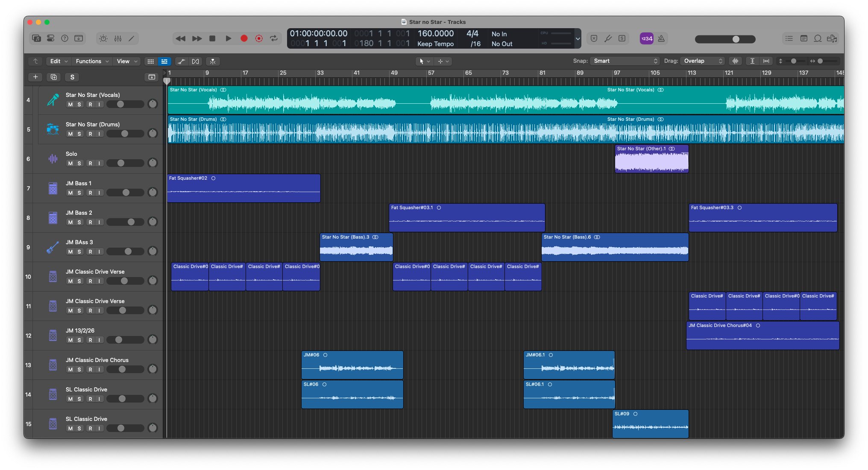This screenshot has height=470, width=868.
Task: Select the Fat Squasher#02 region
Action: point(243,188)
